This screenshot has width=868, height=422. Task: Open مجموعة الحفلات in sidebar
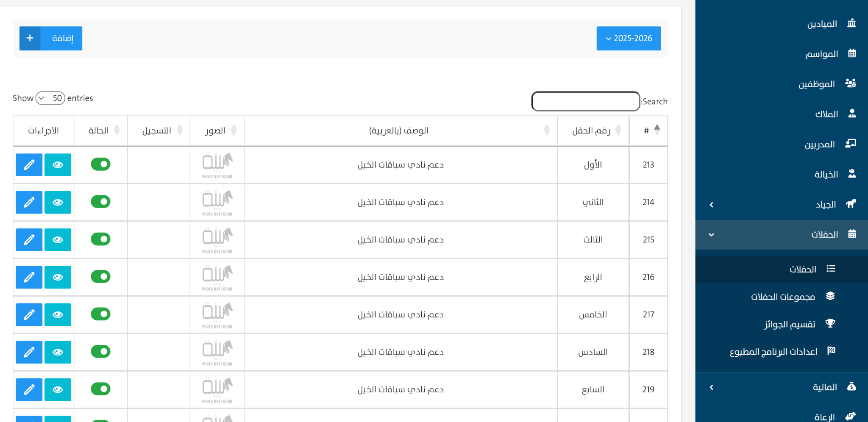[782, 297]
